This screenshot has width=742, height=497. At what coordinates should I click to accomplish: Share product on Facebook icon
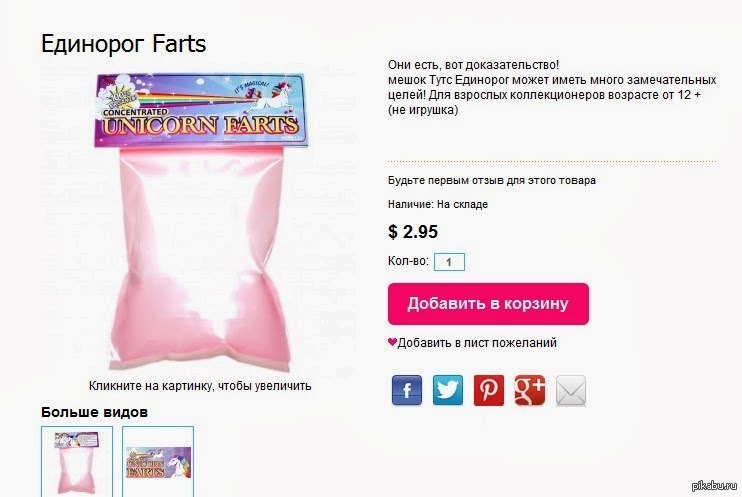pos(406,390)
